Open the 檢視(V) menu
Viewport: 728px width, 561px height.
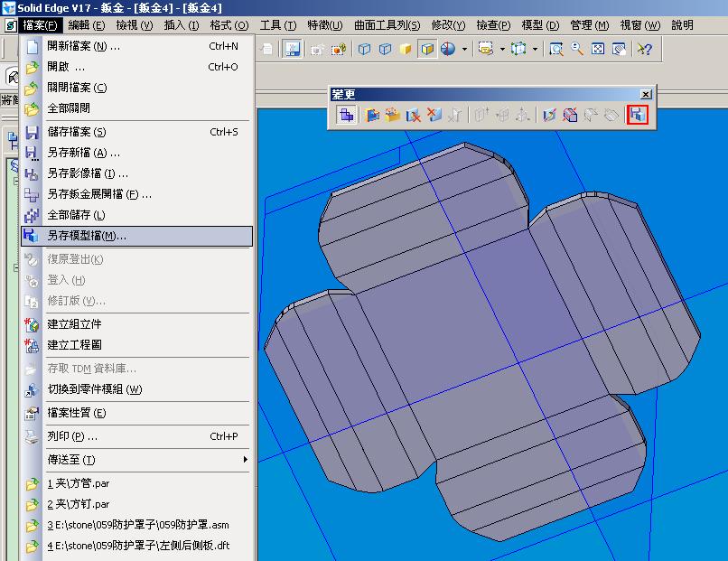tap(135, 25)
